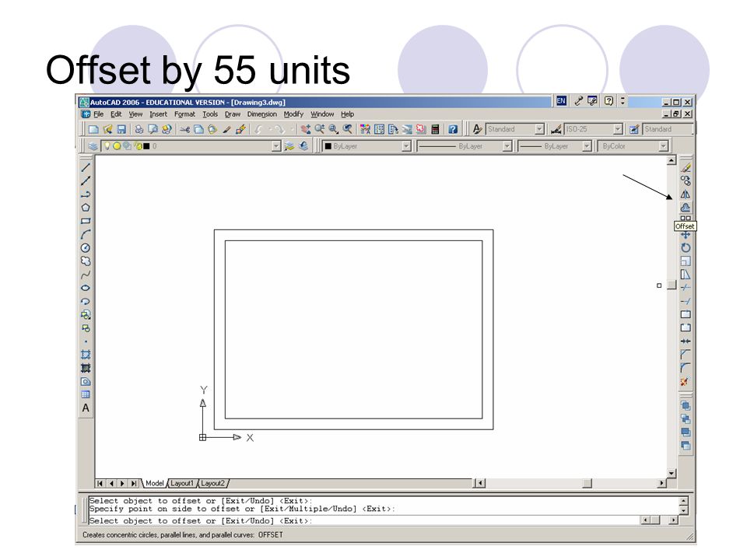Click the black color swatch of layer 0

[x=147, y=146]
